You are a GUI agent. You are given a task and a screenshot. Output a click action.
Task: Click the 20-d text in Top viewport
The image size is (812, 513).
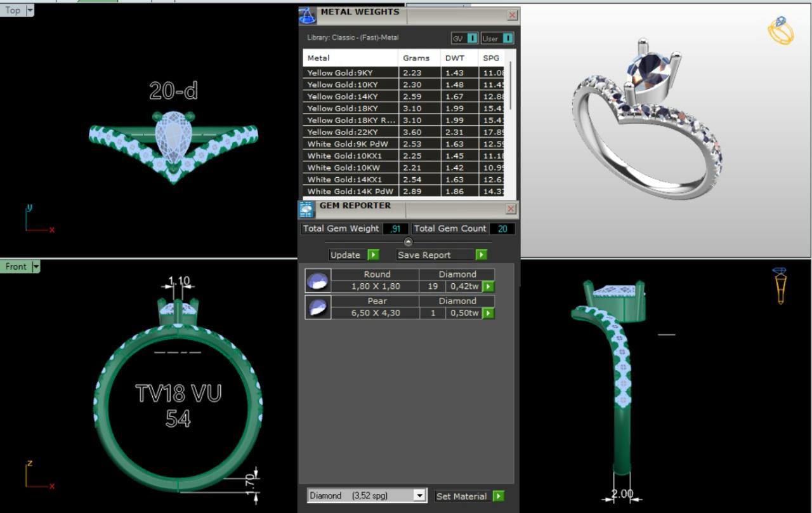pyautogui.click(x=173, y=91)
